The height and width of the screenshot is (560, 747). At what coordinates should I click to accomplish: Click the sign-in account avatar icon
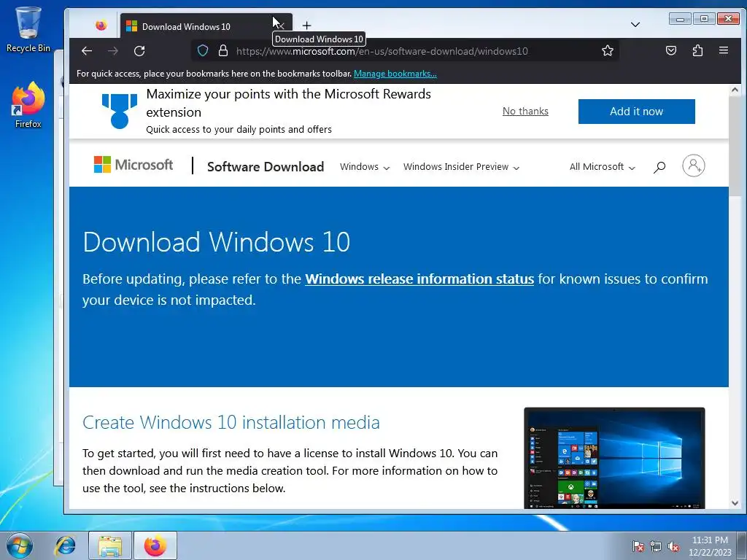tap(694, 166)
